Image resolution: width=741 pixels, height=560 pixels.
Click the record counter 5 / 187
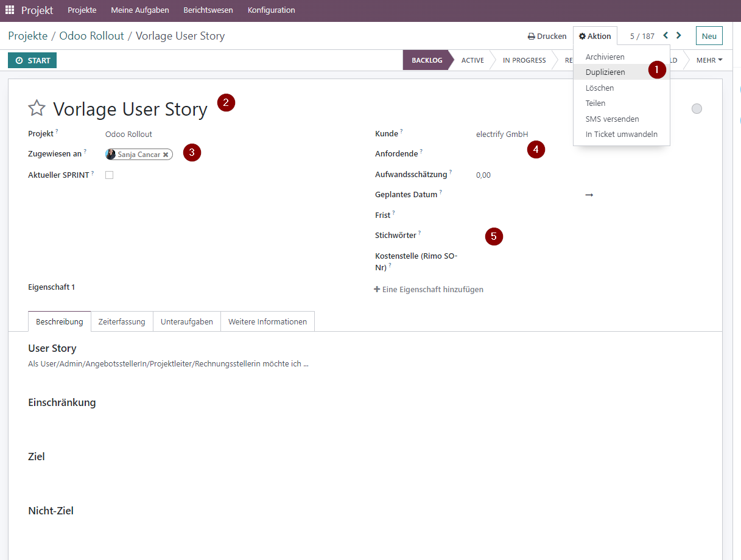(642, 36)
